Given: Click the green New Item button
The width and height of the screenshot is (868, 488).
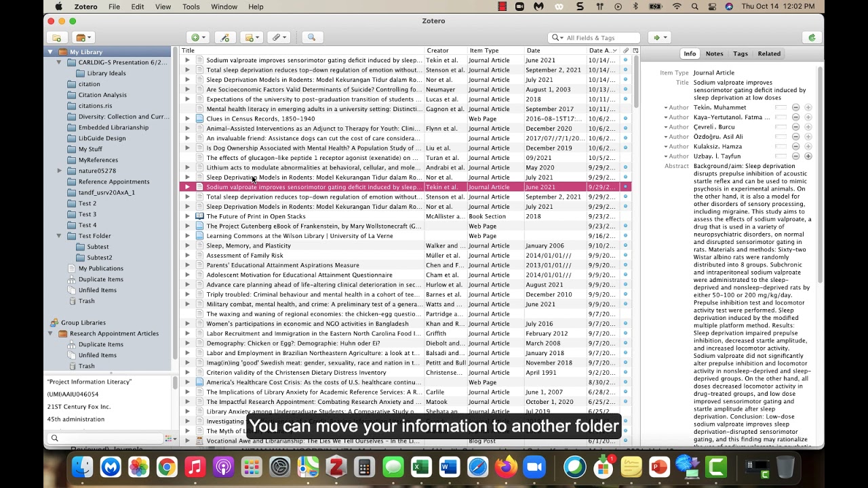Looking at the screenshot, I should [197, 38].
